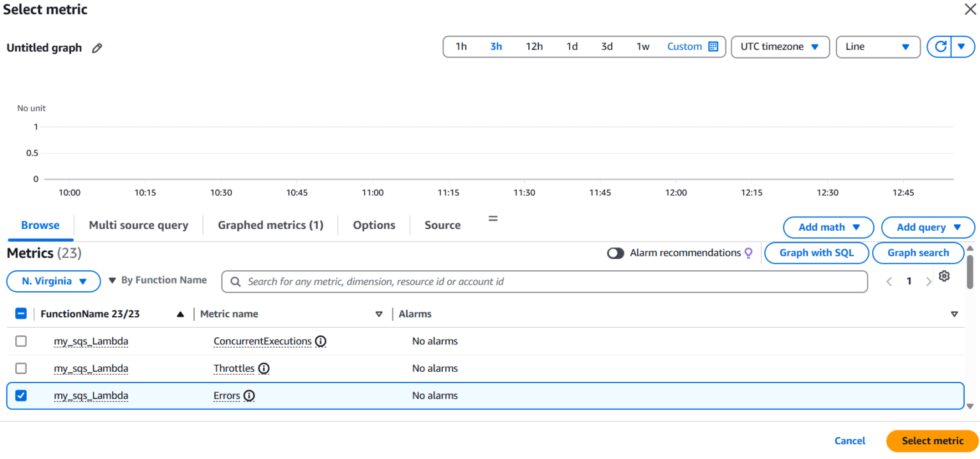Image resolution: width=980 pixels, height=459 pixels.
Task: Show info for Errors metric
Action: [249, 396]
